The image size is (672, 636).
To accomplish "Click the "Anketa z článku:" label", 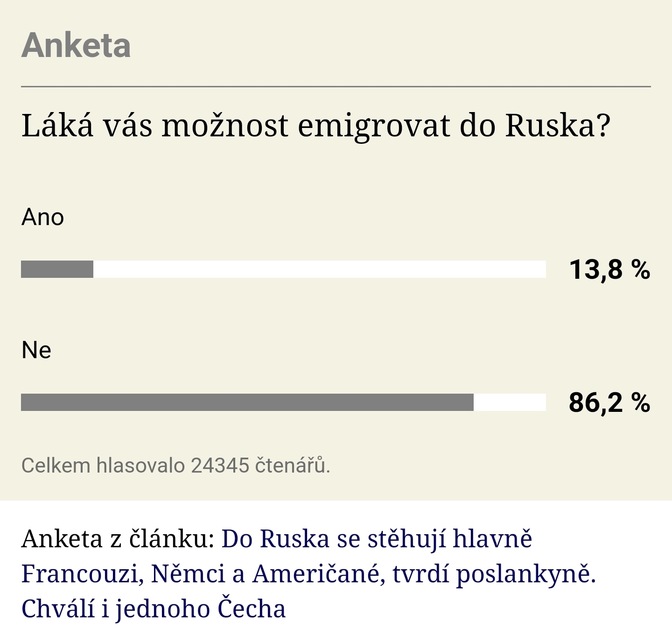I will point(118,538).
